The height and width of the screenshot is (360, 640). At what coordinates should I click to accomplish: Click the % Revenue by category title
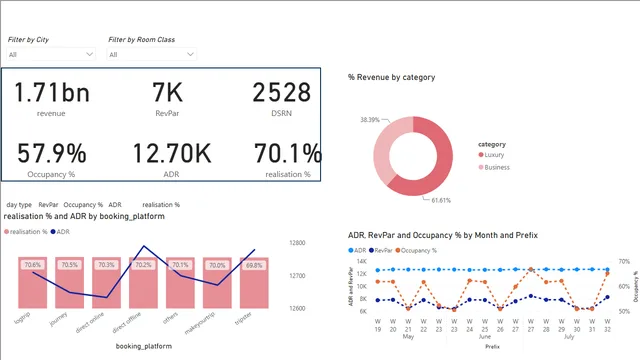click(391, 77)
